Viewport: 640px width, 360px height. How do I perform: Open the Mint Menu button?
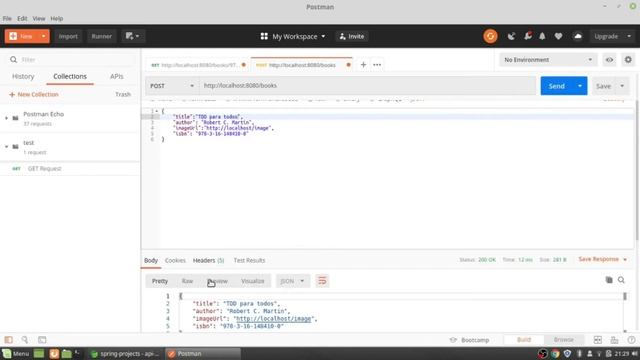coord(16,353)
